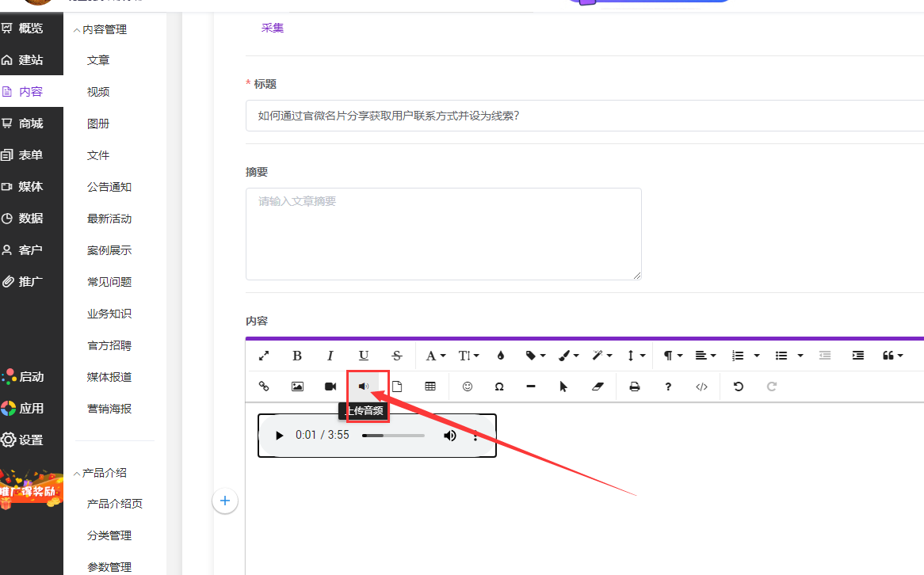
Task: Click the 采集 link
Action: (273, 28)
